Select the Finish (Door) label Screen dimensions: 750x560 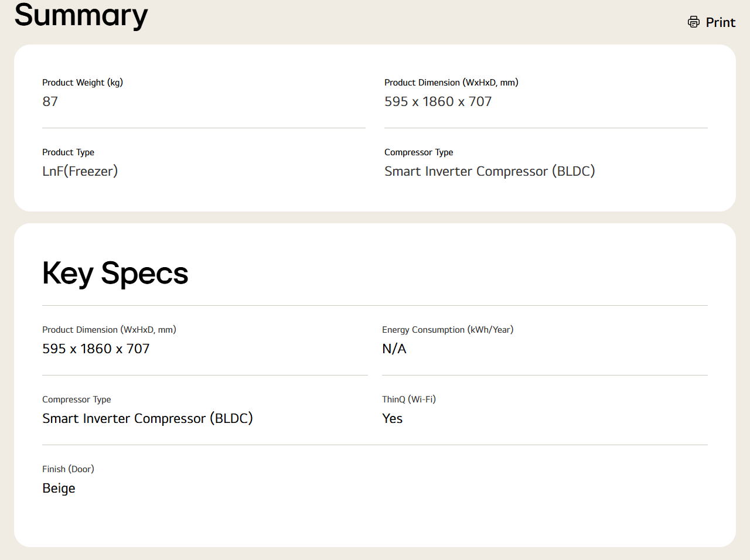68,469
